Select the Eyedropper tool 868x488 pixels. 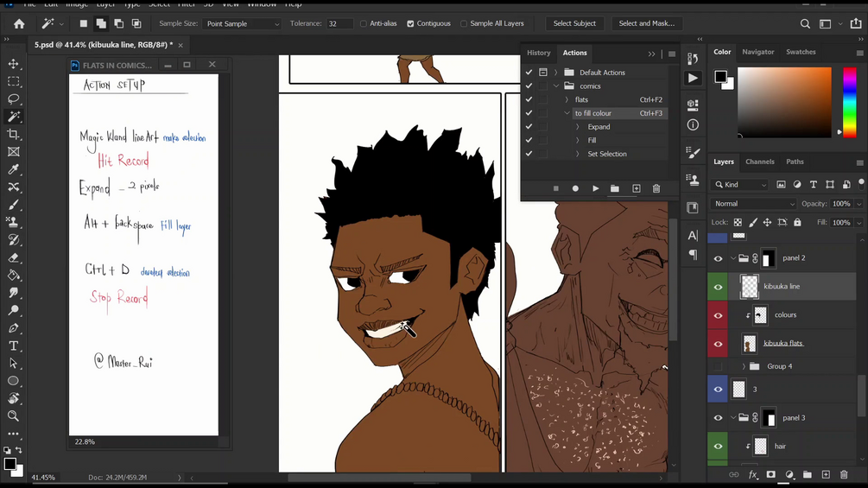[13, 169]
